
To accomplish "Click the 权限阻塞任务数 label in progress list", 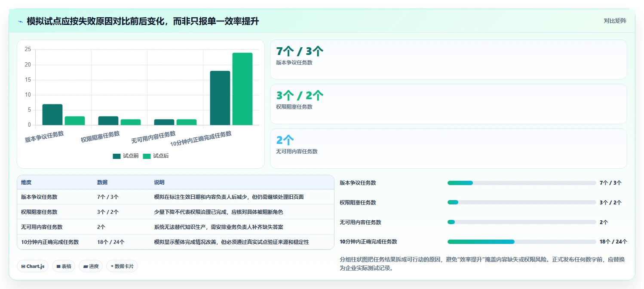I will [x=358, y=203].
